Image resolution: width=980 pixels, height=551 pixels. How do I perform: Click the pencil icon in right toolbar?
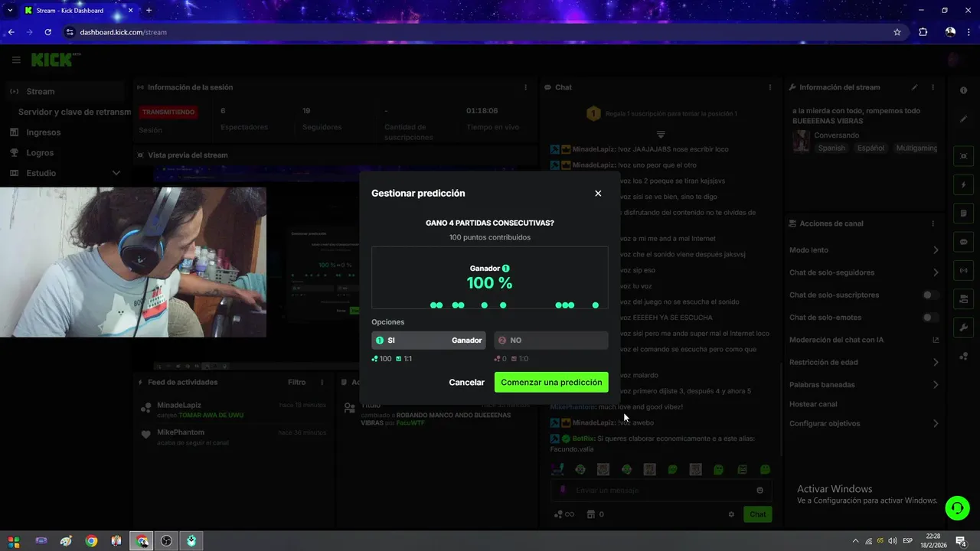coord(963,119)
